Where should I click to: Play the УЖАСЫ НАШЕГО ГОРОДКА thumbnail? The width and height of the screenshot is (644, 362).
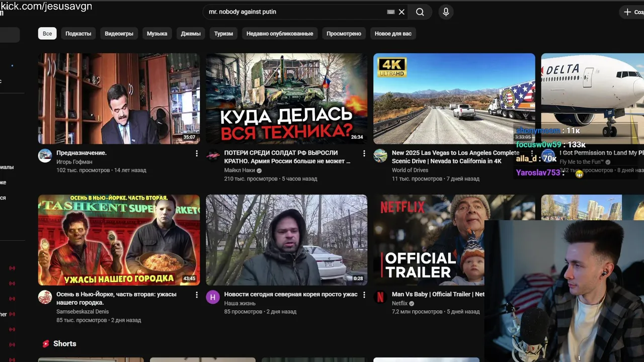pos(119,240)
